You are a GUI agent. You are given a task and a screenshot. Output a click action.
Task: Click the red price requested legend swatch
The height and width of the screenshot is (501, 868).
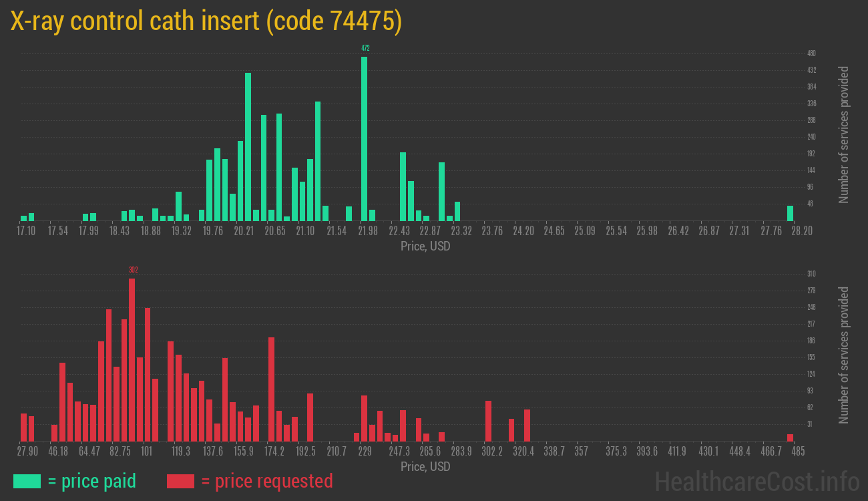click(180, 481)
